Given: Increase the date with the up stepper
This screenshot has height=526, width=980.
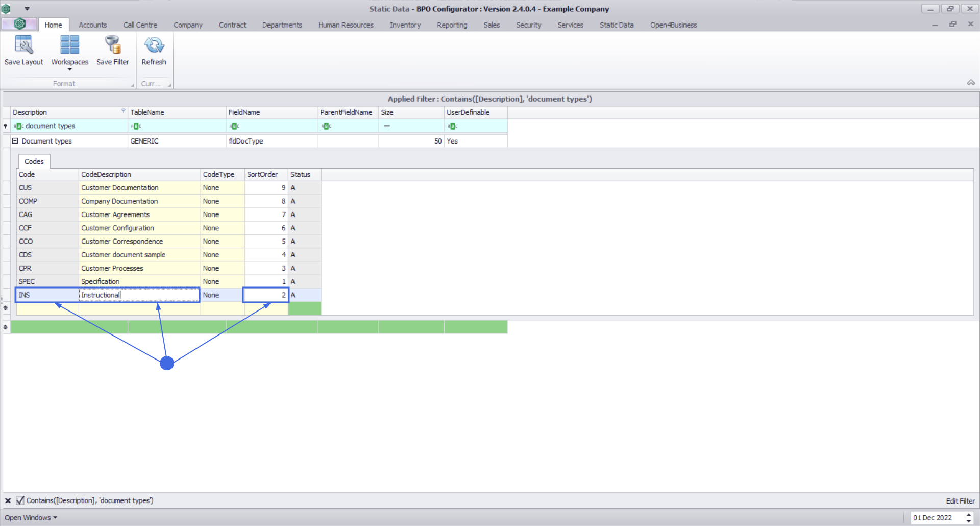Looking at the screenshot, I should 969,515.
